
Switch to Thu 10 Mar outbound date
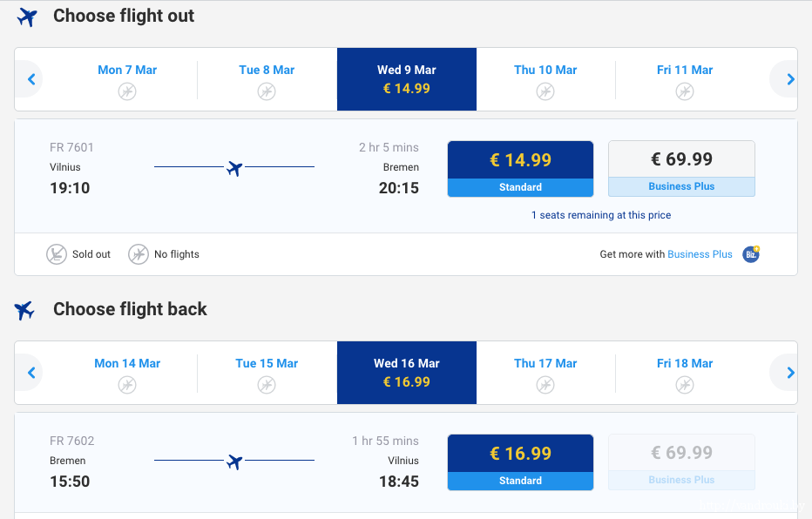click(x=545, y=79)
